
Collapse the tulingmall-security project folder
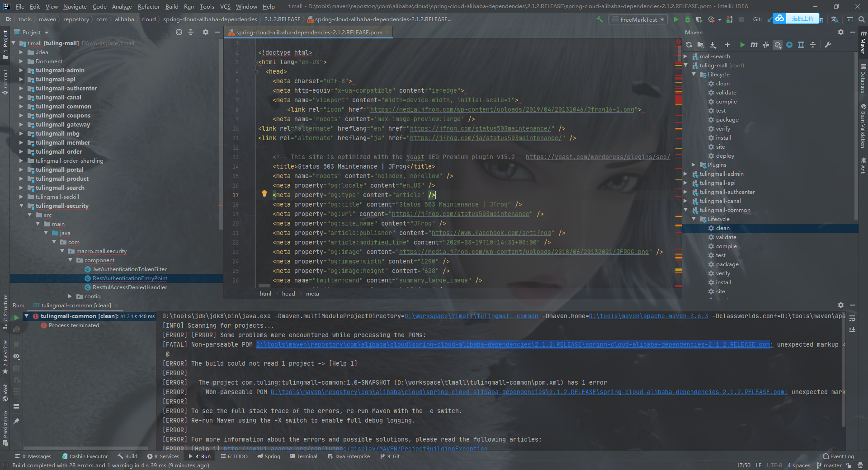[21, 206]
